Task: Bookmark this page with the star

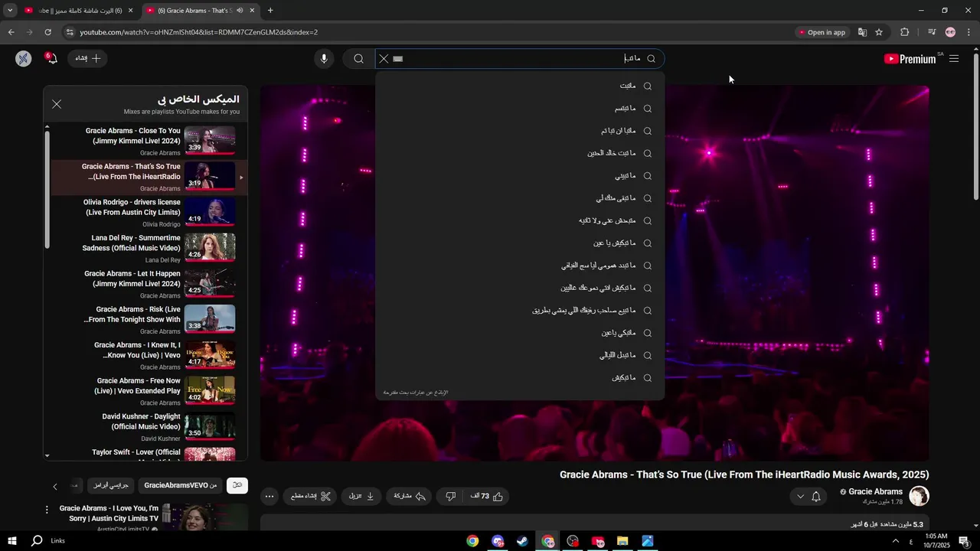Action: click(879, 32)
